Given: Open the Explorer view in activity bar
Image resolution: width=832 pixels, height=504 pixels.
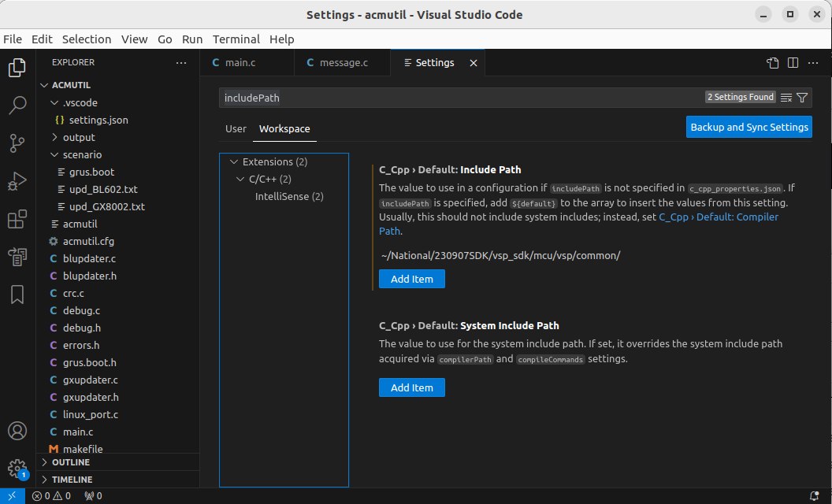Looking at the screenshot, I should (x=17, y=68).
